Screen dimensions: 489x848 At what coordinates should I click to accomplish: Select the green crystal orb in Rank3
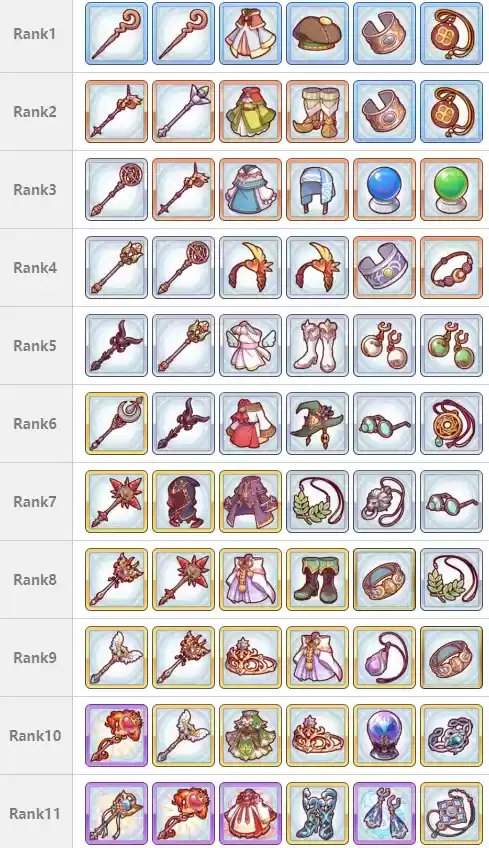(x=451, y=189)
